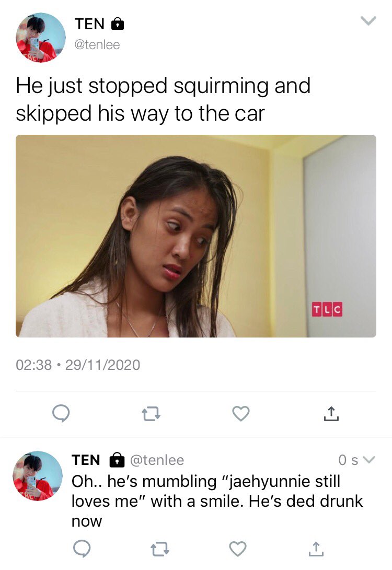Select the TEN display name at top

click(x=89, y=24)
